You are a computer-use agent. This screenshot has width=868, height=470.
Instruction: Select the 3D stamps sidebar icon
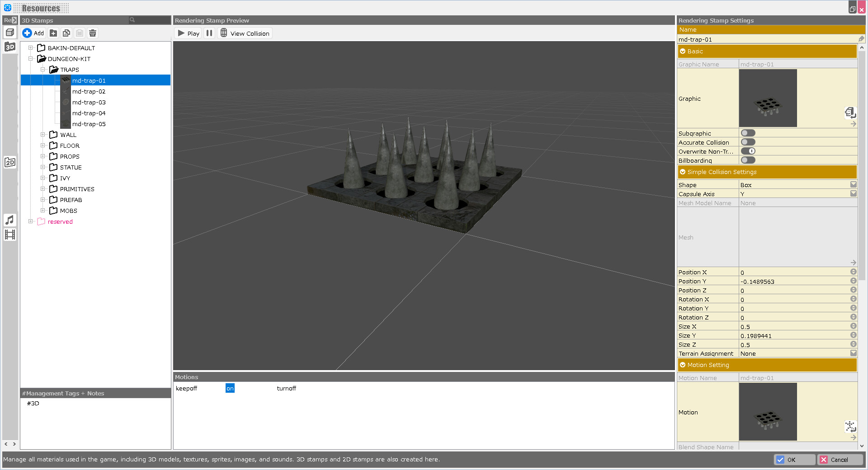(9, 47)
